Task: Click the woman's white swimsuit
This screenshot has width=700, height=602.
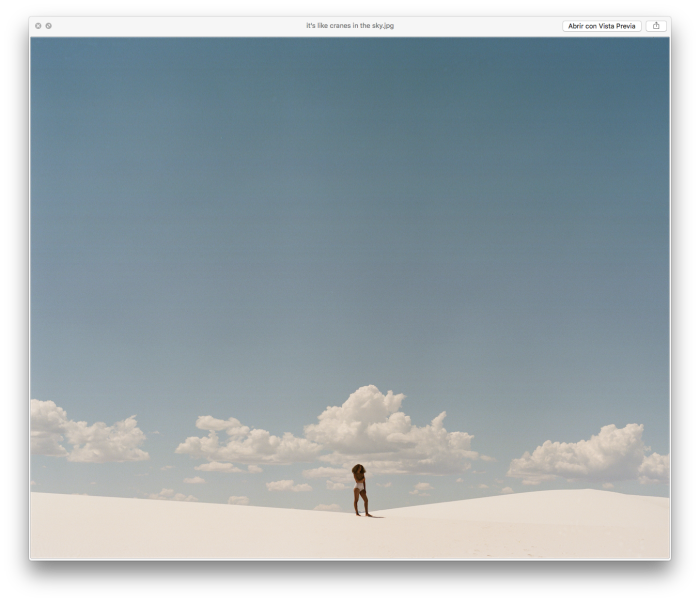Action: click(x=360, y=487)
